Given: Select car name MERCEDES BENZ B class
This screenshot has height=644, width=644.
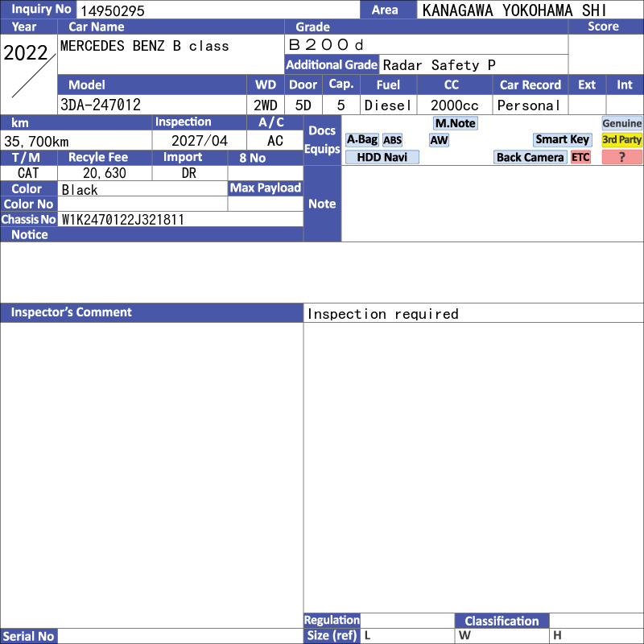Looking at the screenshot, I should [x=145, y=46].
